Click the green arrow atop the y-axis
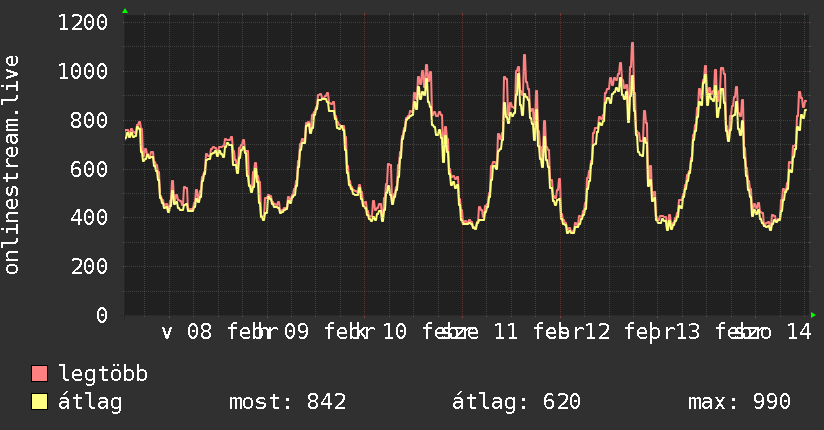 point(125,11)
